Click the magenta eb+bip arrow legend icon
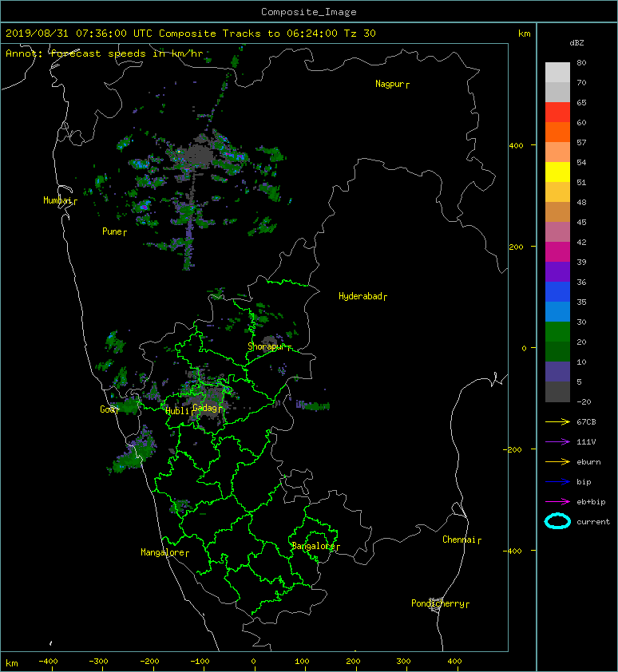The height and width of the screenshot is (672, 618). pyautogui.click(x=557, y=501)
